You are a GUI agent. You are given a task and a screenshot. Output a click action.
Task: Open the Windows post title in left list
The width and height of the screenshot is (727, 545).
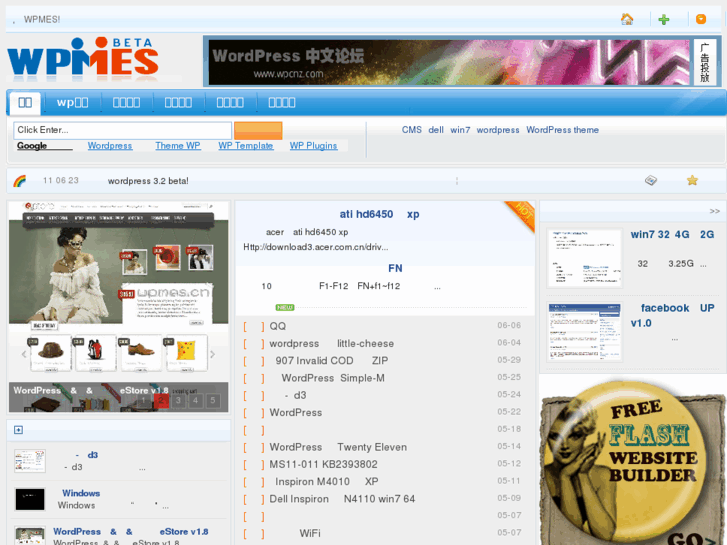point(81,493)
